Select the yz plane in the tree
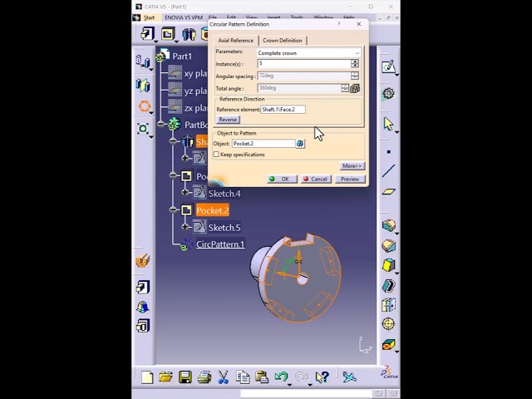Image resolution: width=532 pixels, height=399 pixels. click(195, 91)
